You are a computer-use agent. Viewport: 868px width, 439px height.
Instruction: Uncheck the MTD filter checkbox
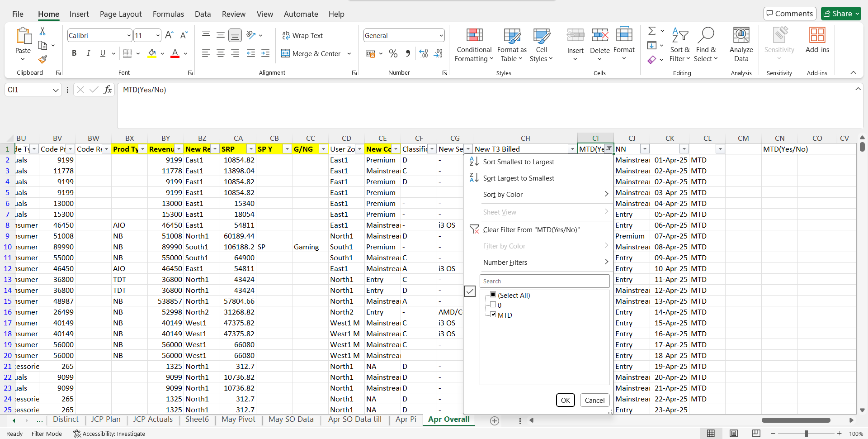coord(493,315)
